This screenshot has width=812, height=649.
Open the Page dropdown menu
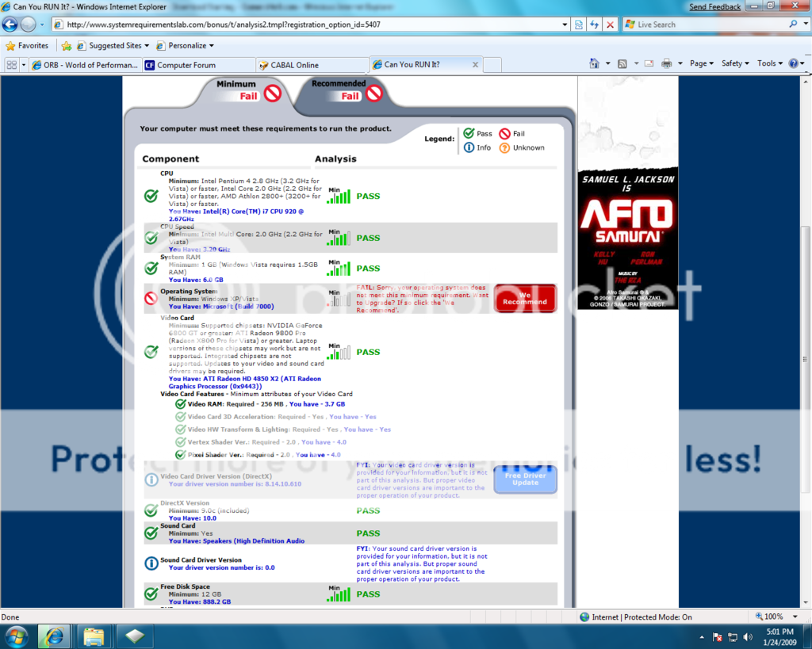point(701,63)
